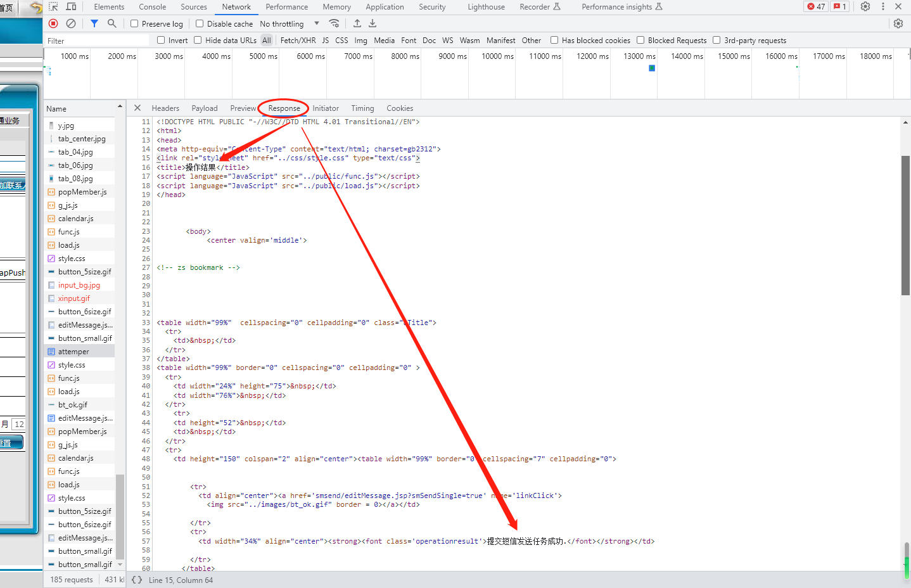Click the import HAR file upload icon
The height and width of the screenshot is (588, 911).
click(357, 23)
